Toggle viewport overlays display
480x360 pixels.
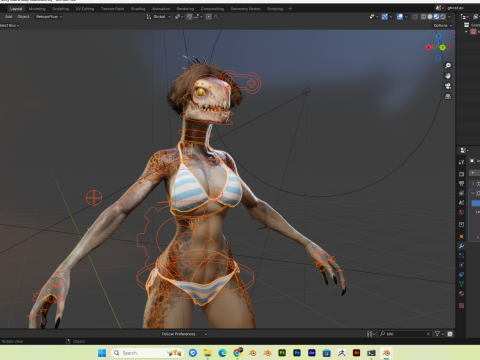click(x=400, y=17)
